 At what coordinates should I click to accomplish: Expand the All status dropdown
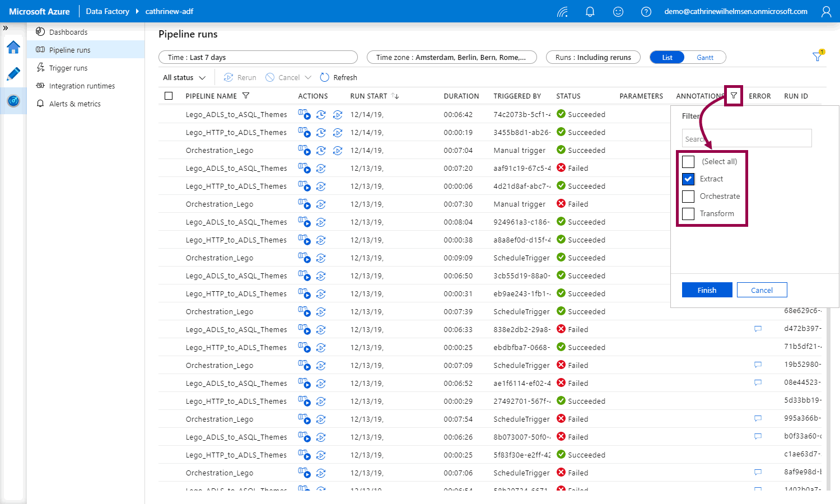point(184,77)
